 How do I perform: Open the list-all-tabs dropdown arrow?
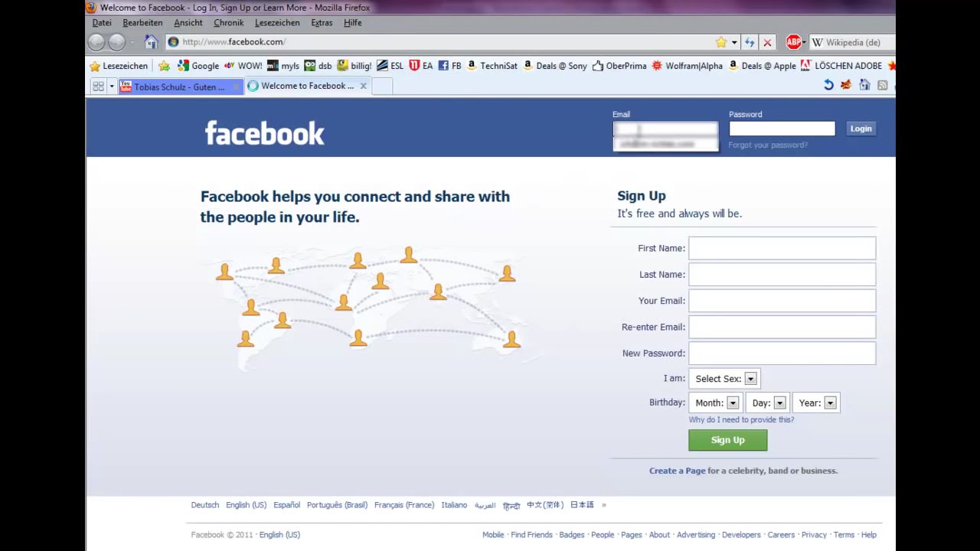click(112, 86)
